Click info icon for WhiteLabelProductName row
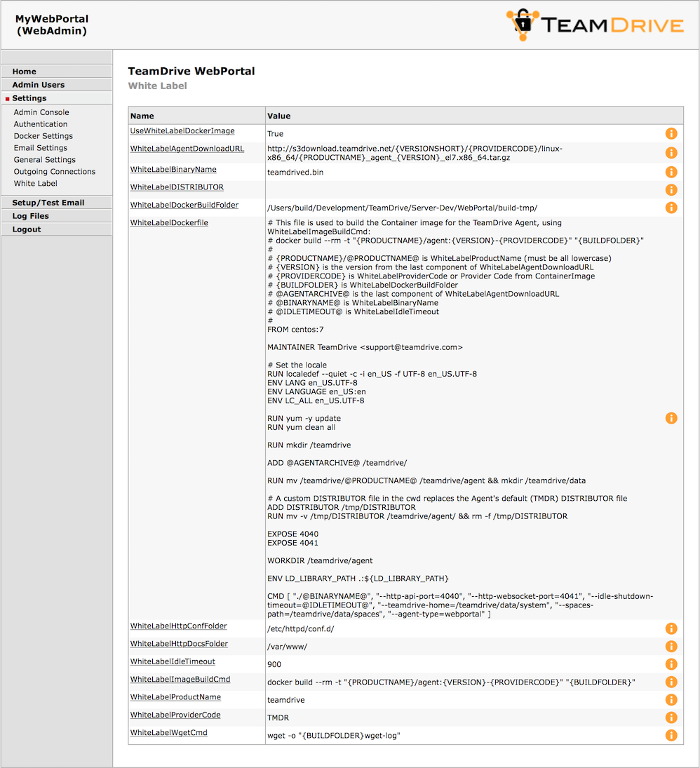The height and width of the screenshot is (768, 700). tap(671, 700)
